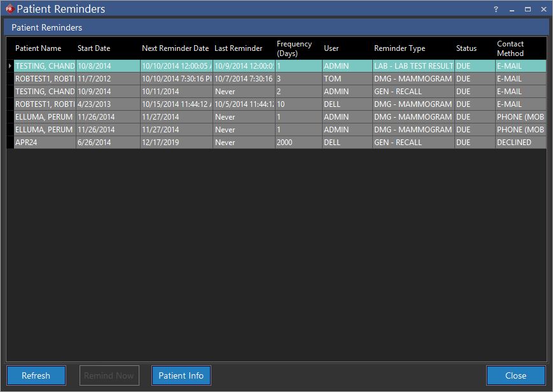Sort by Patient Name column header

pyautogui.click(x=38, y=48)
